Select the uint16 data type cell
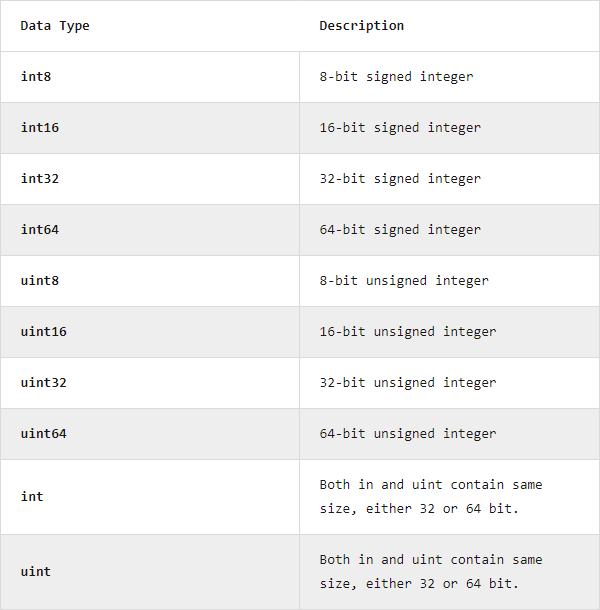 [x=44, y=332]
